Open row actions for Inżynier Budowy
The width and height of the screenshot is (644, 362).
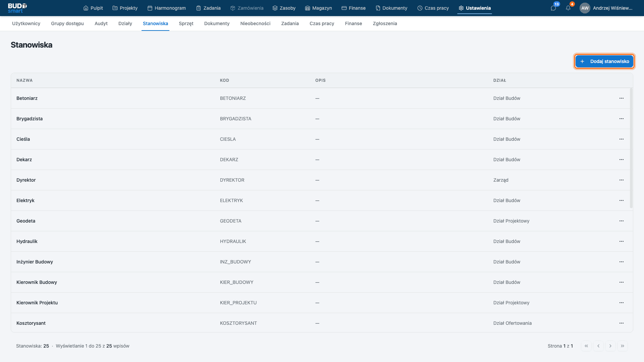click(622, 262)
